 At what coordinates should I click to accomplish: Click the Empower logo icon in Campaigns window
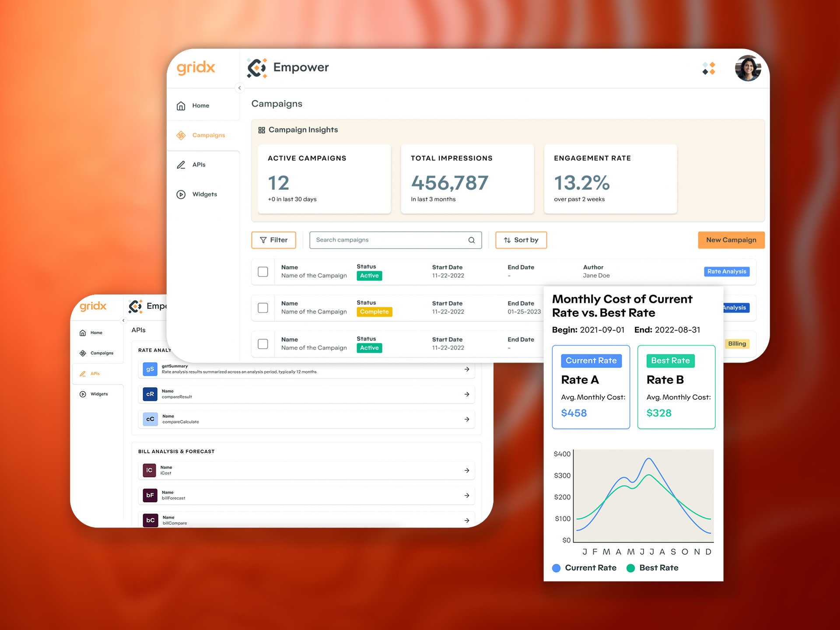[x=257, y=68]
